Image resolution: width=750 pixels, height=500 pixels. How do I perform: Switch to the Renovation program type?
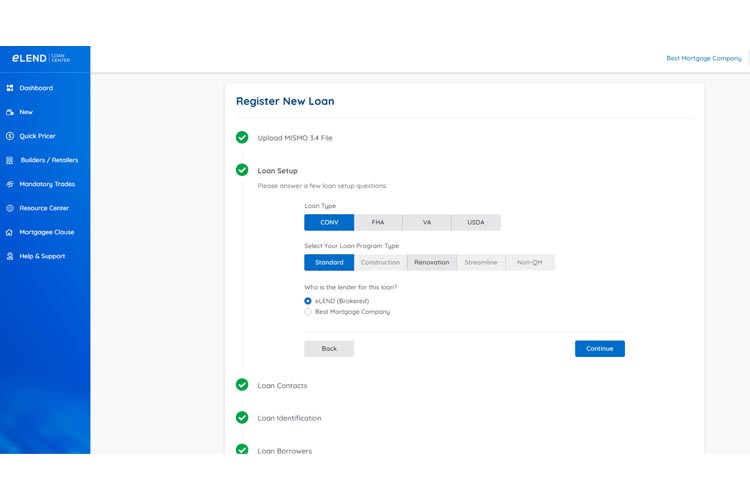tap(432, 262)
